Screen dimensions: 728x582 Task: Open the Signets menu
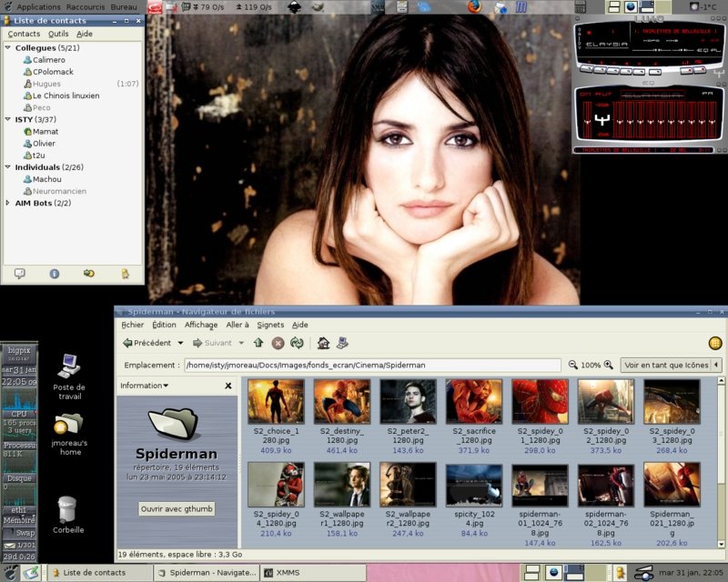tap(270, 325)
